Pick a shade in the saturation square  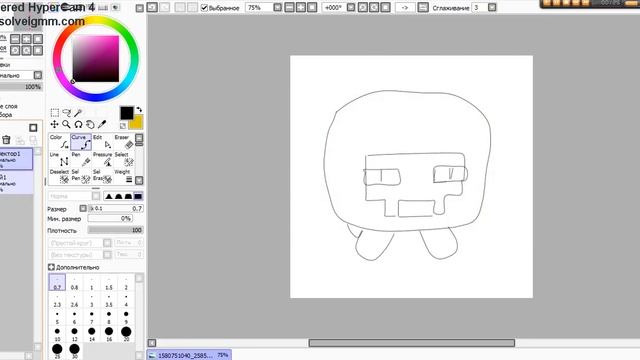[x=96, y=59]
